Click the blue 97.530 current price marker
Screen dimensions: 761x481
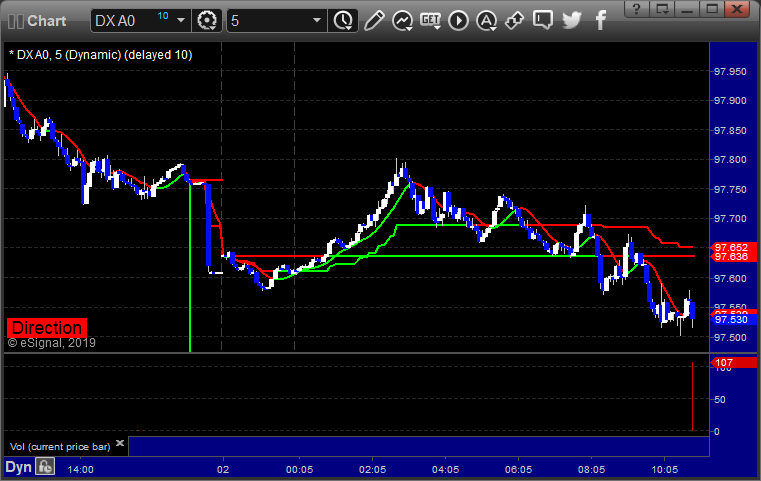pyautogui.click(x=733, y=319)
